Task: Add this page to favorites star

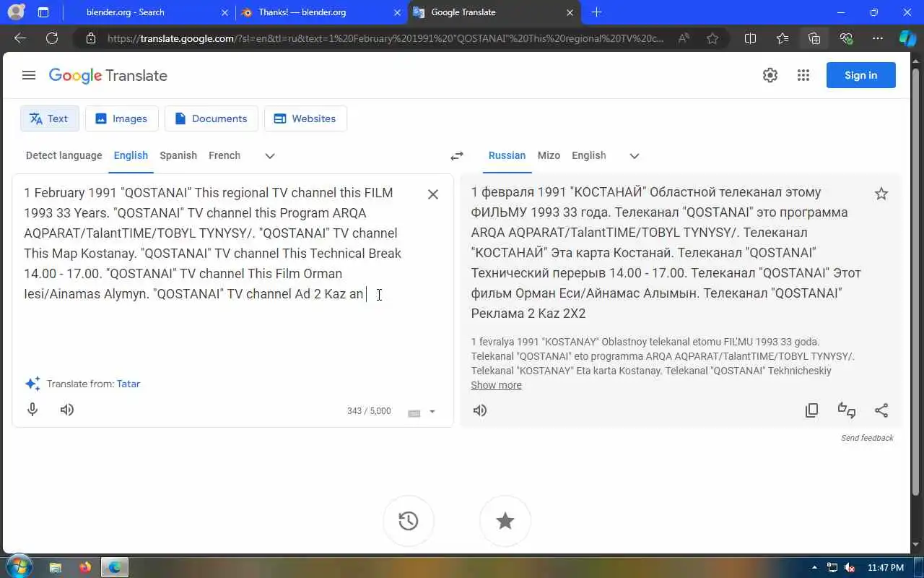Action: (712, 38)
